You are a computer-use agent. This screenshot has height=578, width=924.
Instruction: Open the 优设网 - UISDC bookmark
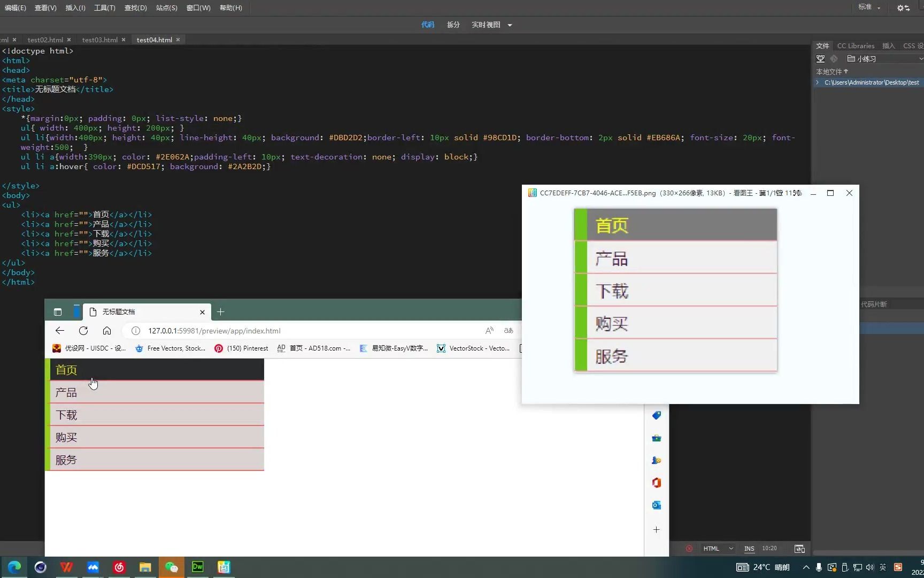89,348
